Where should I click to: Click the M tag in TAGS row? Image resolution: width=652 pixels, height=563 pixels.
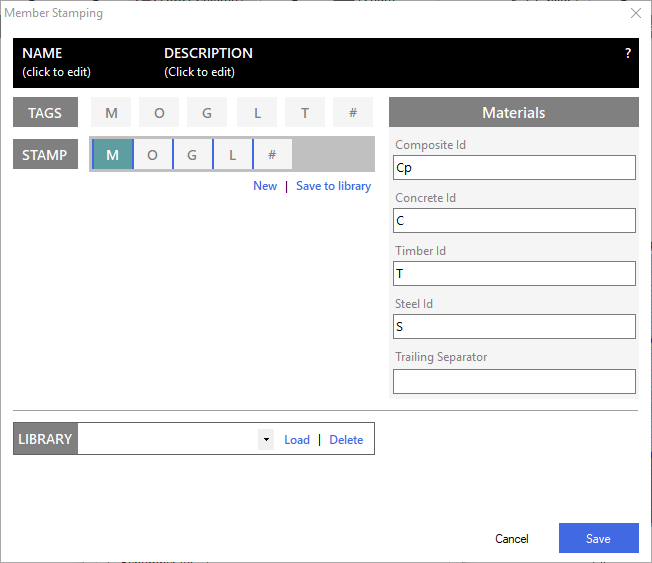click(111, 113)
